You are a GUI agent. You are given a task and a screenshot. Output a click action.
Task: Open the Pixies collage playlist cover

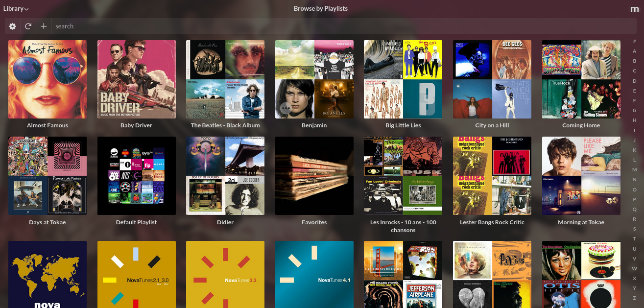click(x=492, y=274)
